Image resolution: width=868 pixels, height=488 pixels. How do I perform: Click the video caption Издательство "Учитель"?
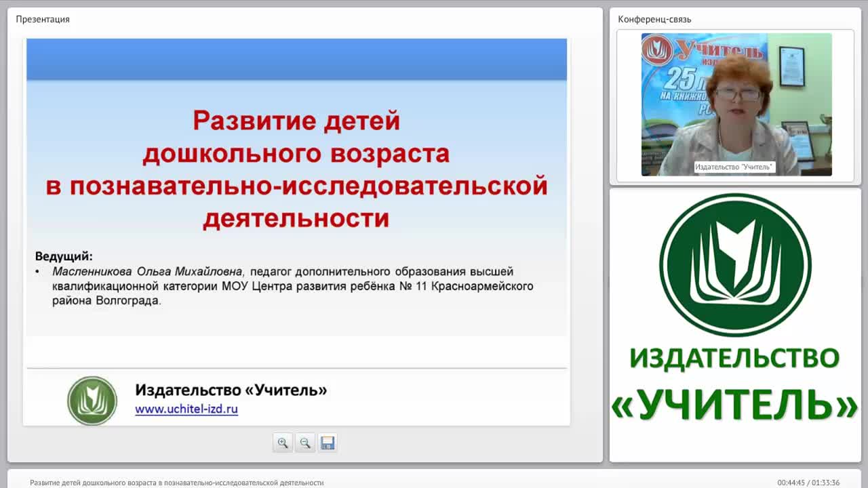(734, 167)
